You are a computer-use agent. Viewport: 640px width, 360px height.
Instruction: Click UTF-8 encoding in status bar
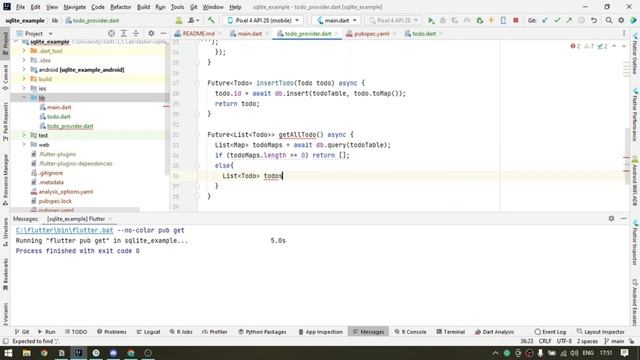(x=564, y=341)
